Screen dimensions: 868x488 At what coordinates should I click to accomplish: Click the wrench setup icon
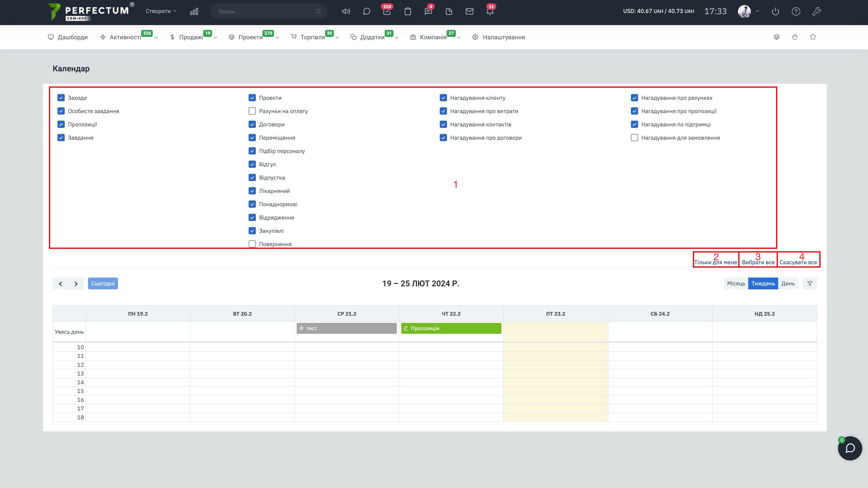tap(817, 11)
